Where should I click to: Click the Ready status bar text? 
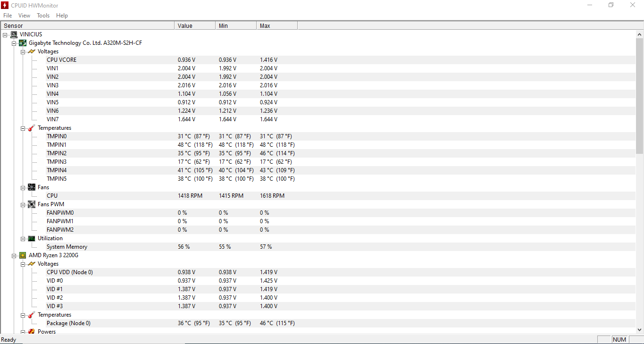(x=8, y=340)
